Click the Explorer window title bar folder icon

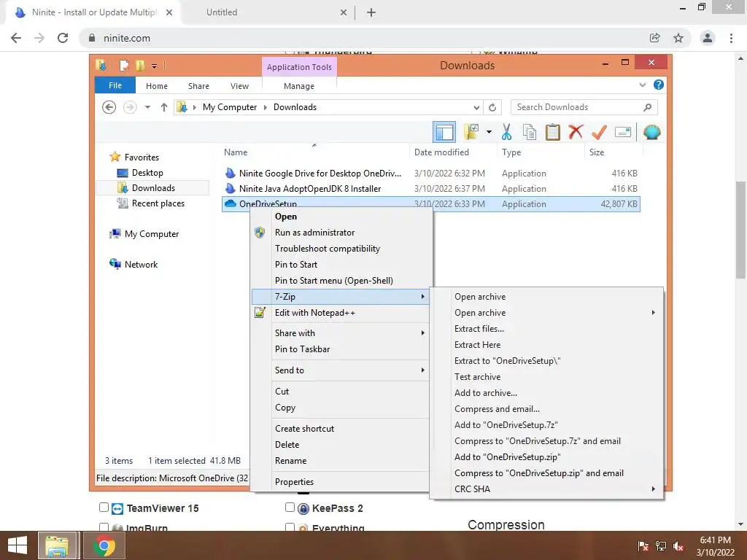coord(101,65)
